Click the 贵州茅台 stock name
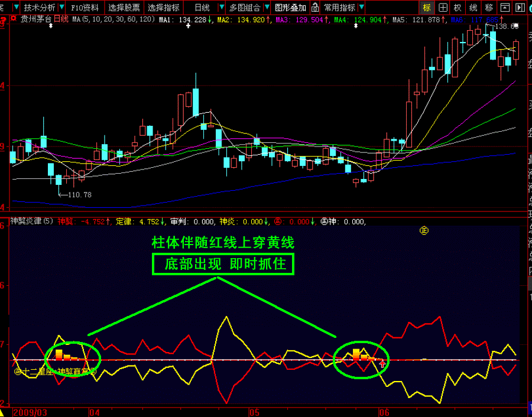 [35, 19]
